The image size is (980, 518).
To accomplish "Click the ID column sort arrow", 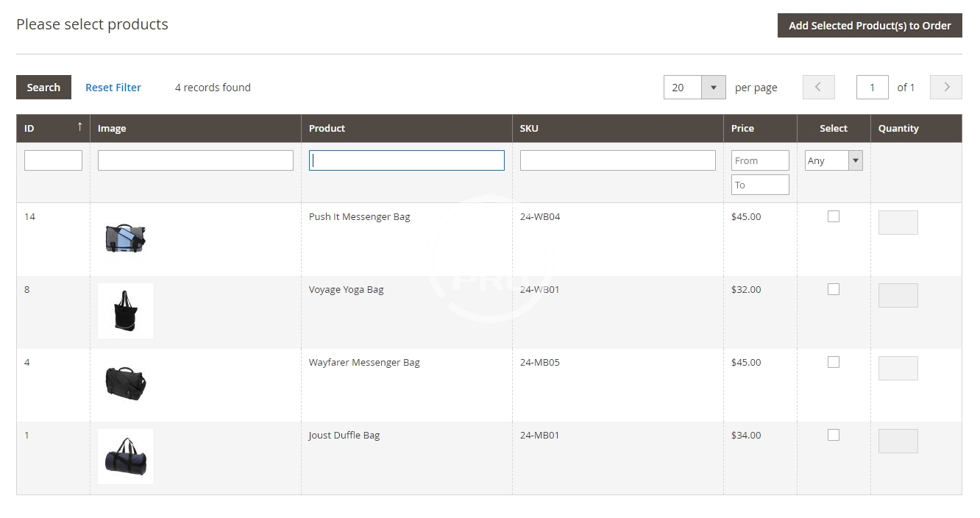I will point(79,127).
